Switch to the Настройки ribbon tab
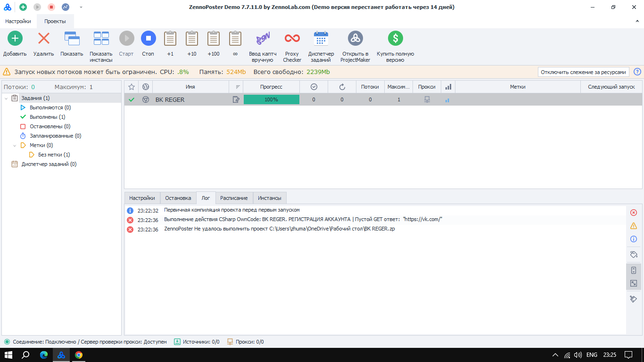The image size is (644, 362). [18, 21]
